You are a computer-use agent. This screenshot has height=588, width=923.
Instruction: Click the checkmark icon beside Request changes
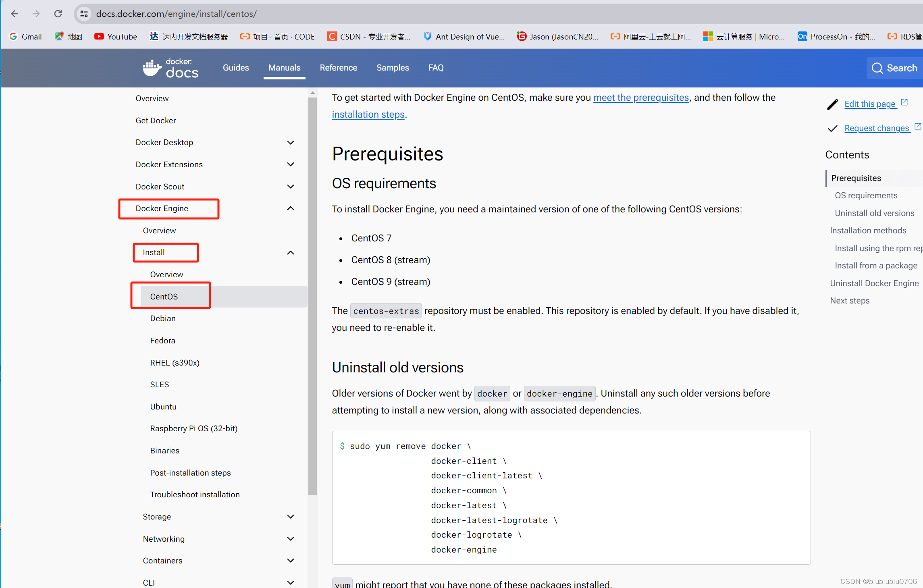832,129
